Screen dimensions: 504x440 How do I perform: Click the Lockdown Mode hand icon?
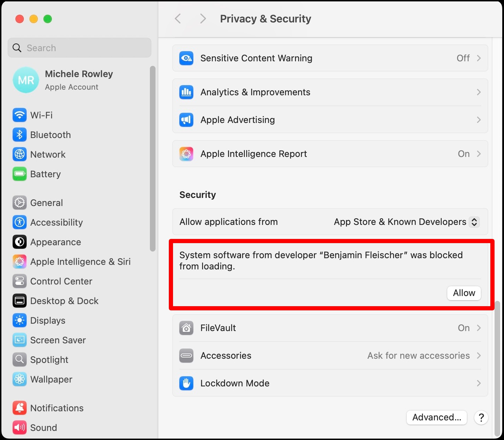point(186,383)
